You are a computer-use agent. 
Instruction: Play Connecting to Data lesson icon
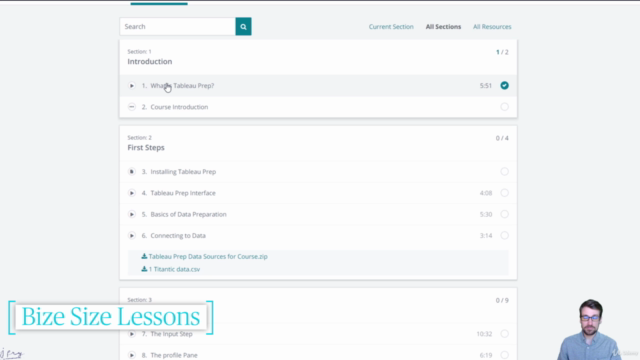131,236
